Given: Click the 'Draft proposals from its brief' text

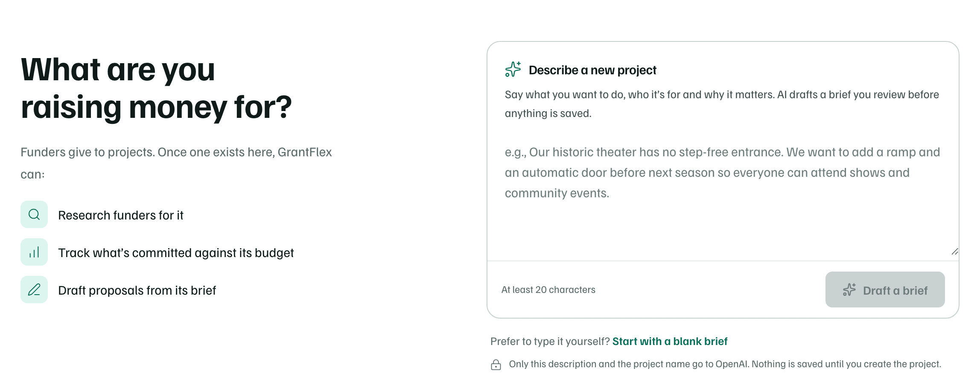Looking at the screenshot, I should click(137, 290).
